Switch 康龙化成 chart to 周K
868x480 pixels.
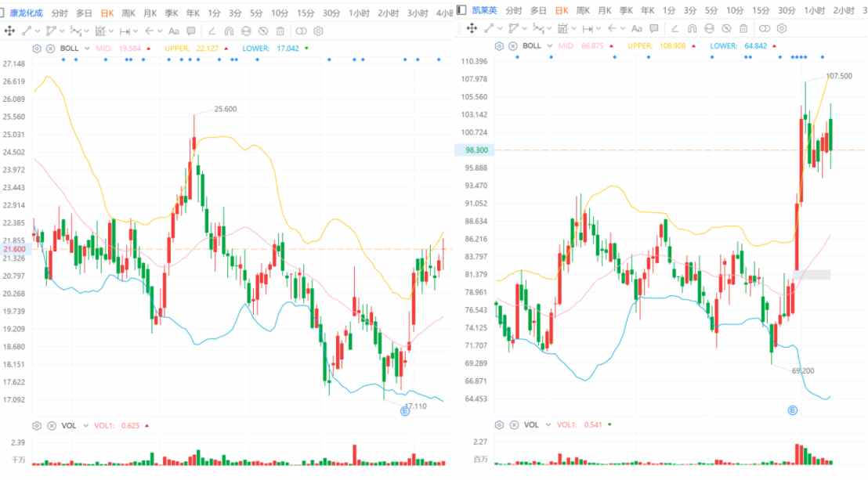(x=128, y=13)
